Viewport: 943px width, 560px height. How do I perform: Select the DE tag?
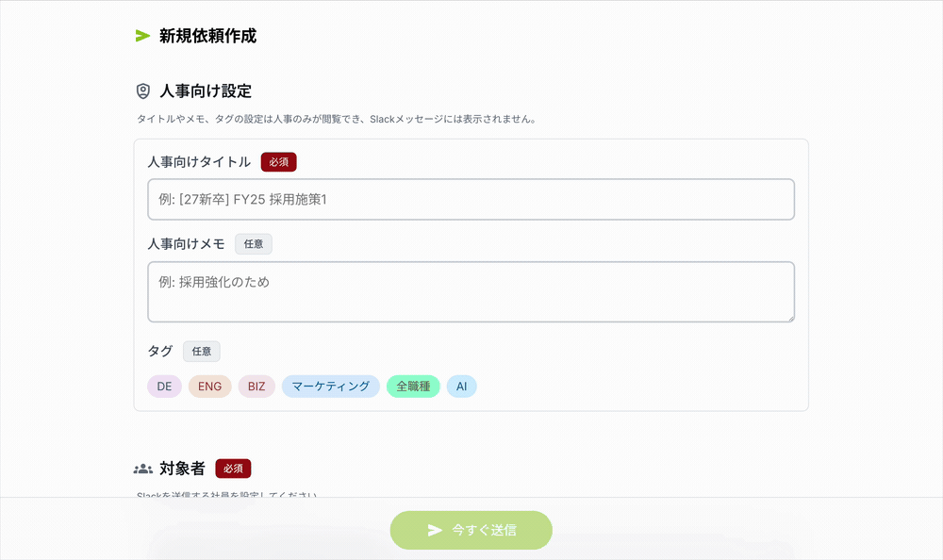[164, 386]
